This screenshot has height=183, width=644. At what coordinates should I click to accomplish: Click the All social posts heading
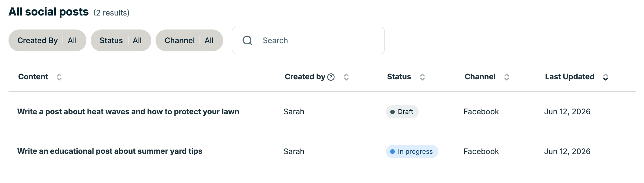(49, 12)
